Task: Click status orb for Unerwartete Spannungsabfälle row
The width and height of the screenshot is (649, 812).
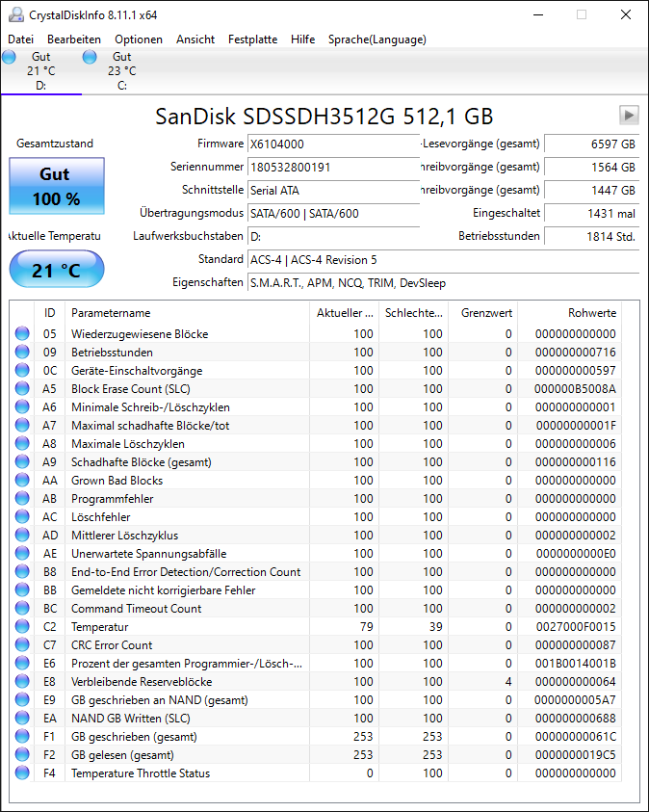Action: (x=22, y=553)
